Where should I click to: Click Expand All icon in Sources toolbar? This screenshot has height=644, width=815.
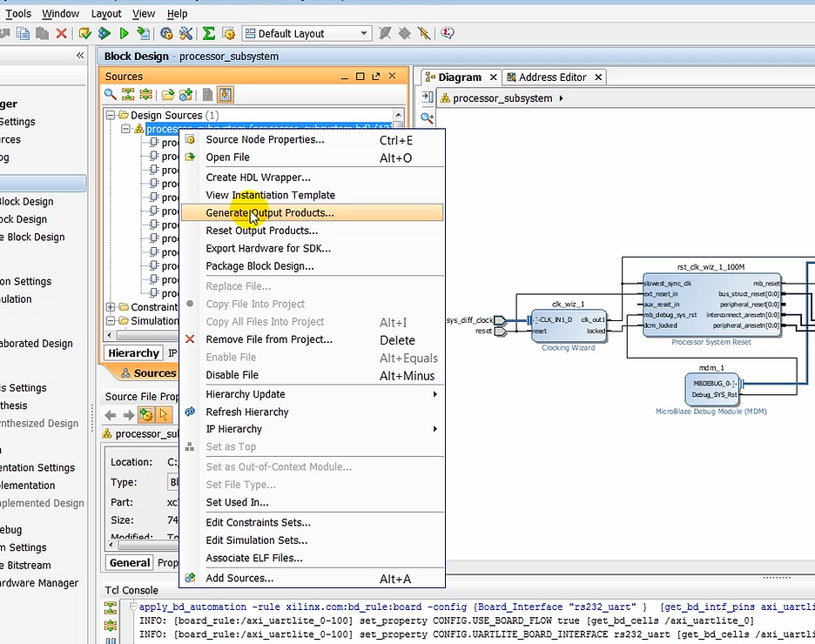[145, 95]
